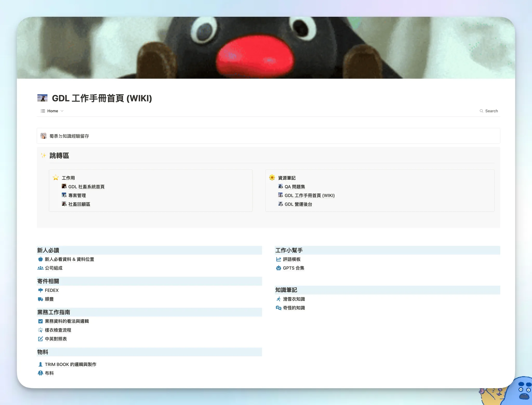The height and width of the screenshot is (405, 532).
Task: Open 新人必看資料 & 資料位置 page
Action: [69, 259]
